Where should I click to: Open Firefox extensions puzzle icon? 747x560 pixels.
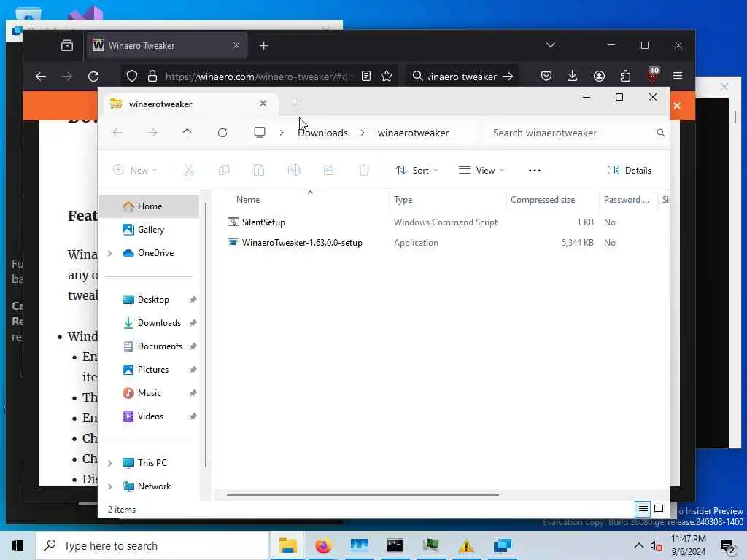click(625, 76)
